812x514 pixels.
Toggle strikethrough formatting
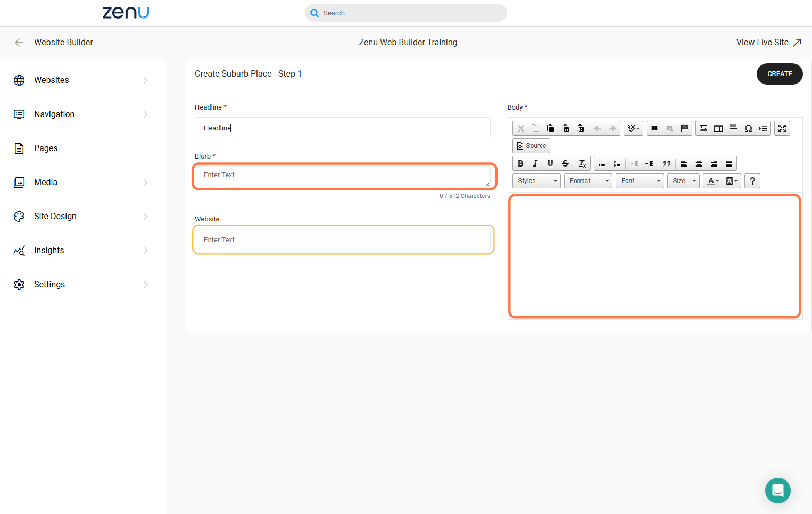coord(565,163)
